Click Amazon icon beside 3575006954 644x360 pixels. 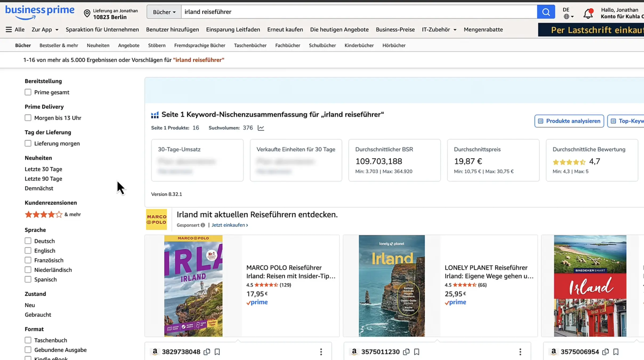[554, 352]
